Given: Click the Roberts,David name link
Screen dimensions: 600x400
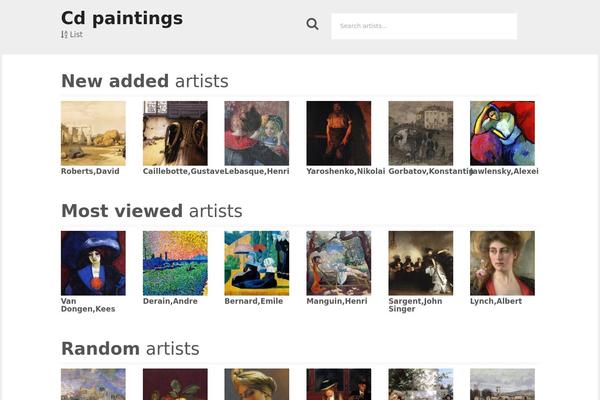Looking at the screenshot, I should coord(90,171).
